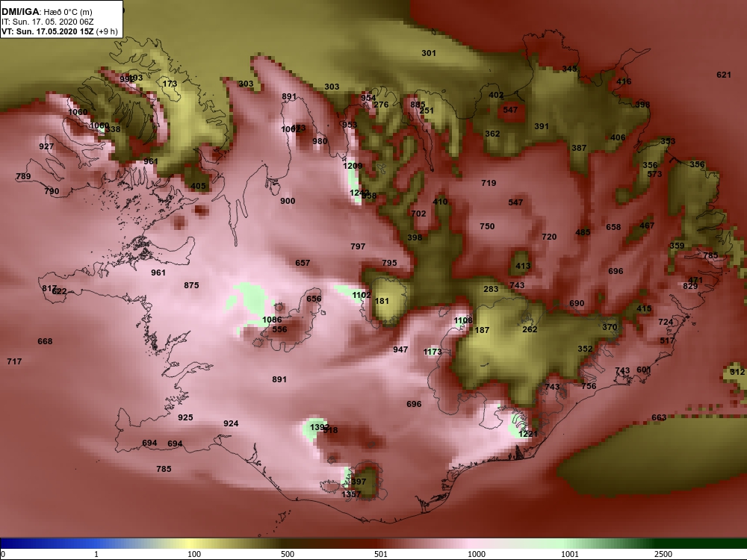Click the map value 668
The image size is (747, 560).
[45, 341]
